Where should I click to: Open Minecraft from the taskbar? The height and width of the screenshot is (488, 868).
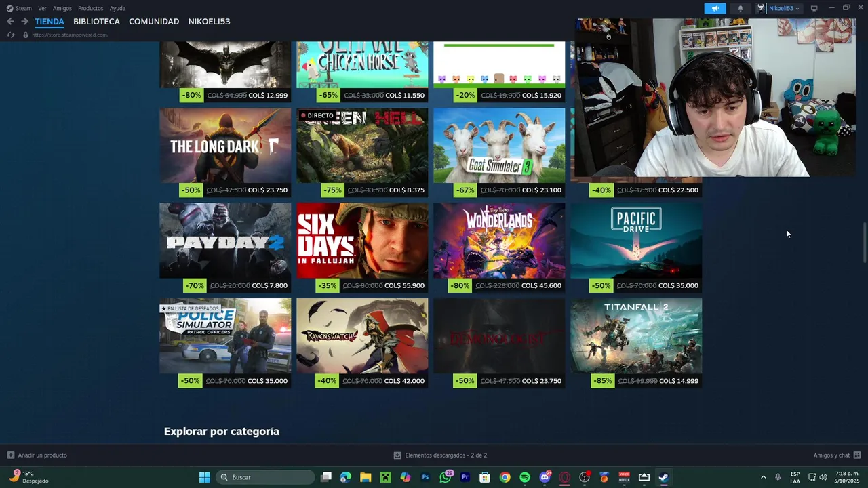pyautogui.click(x=385, y=477)
